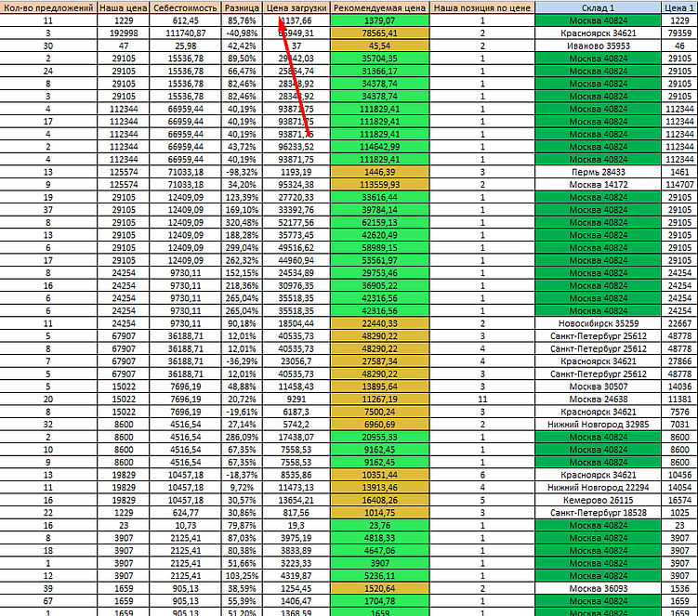The width and height of the screenshot is (698, 616).
Task: Click the 'Рекомендуемая цена' column header
Action: pos(380,7)
